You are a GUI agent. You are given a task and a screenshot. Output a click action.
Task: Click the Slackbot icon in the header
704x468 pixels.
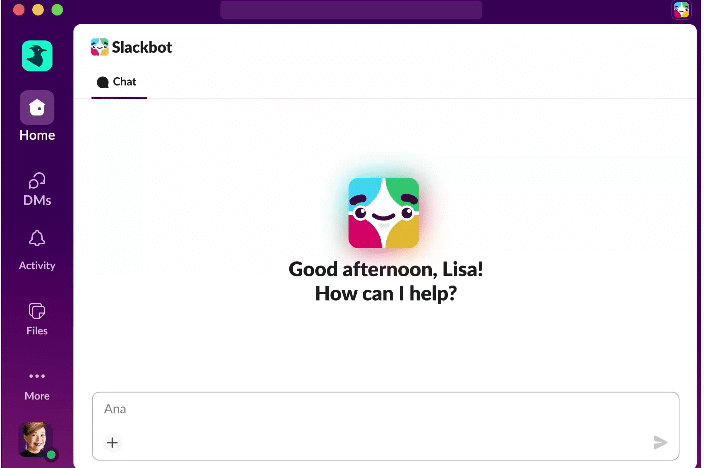click(99, 47)
